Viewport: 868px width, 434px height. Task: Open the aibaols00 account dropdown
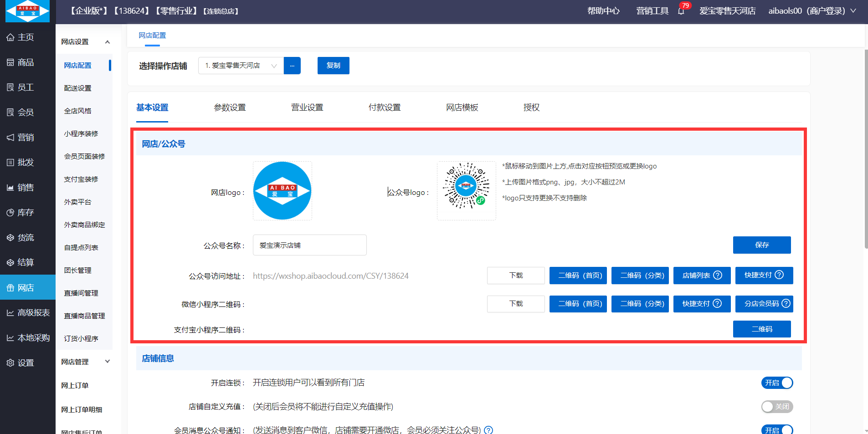click(x=812, y=11)
